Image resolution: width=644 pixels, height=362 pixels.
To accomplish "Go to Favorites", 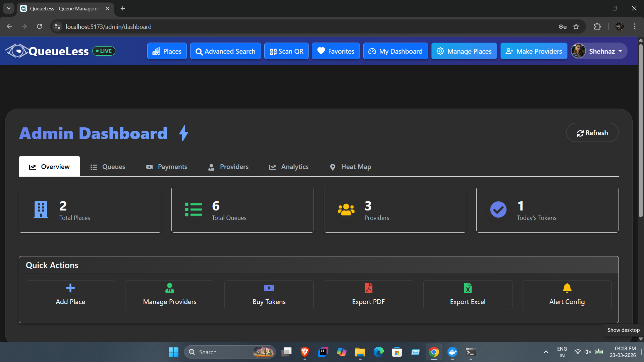I will point(336,51).
